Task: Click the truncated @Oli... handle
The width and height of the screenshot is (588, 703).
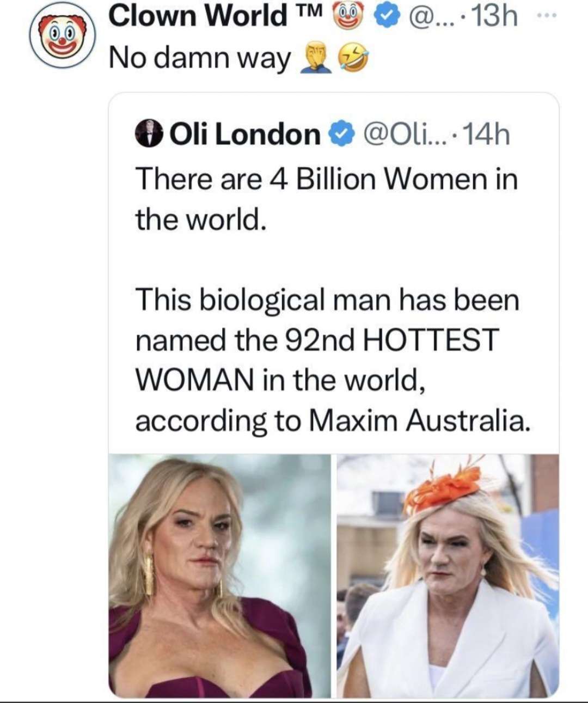Action: click(x=400, y=135)
